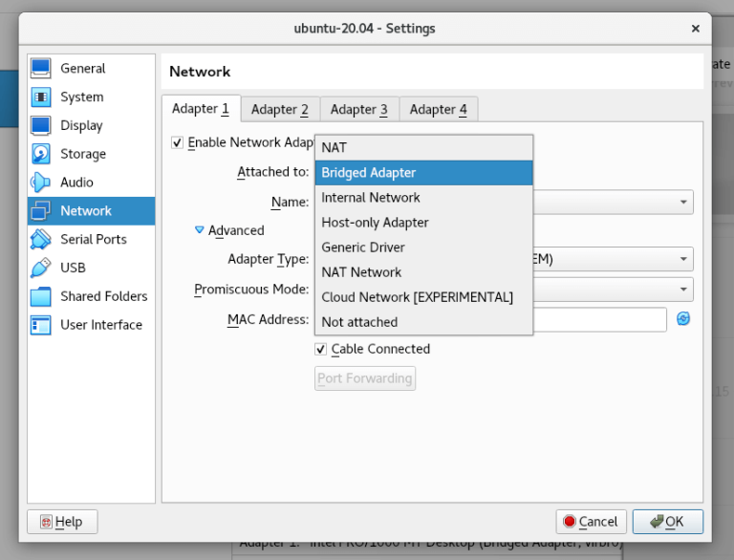Regenerate MAC address with refresh icon
Viewport: 734px width, 560px height.
(683, 319)
